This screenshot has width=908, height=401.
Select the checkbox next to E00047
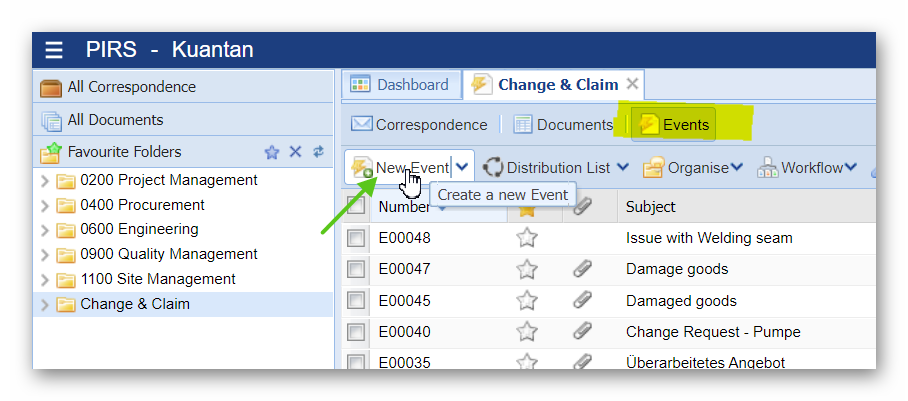pos(356,269)
